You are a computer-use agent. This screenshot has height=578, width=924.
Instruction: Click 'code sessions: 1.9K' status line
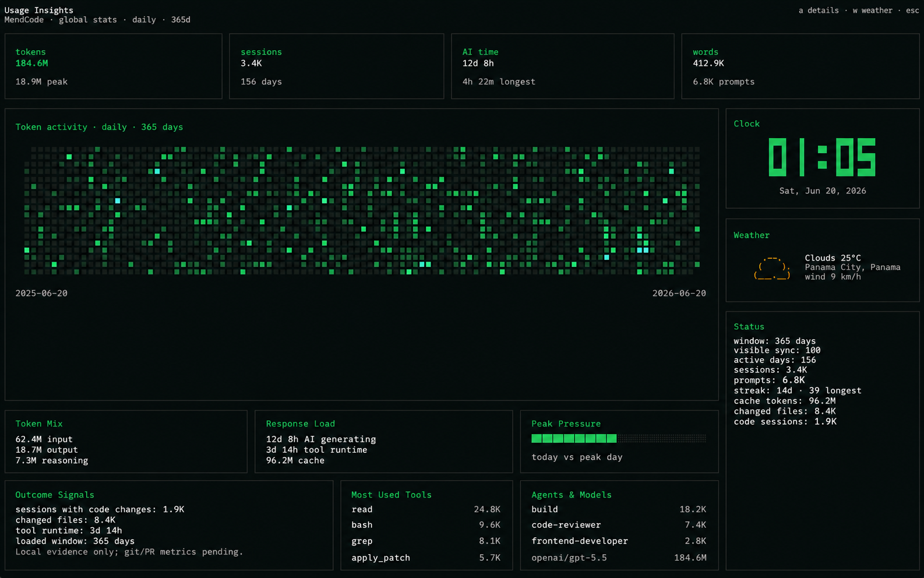pos(785,421)
